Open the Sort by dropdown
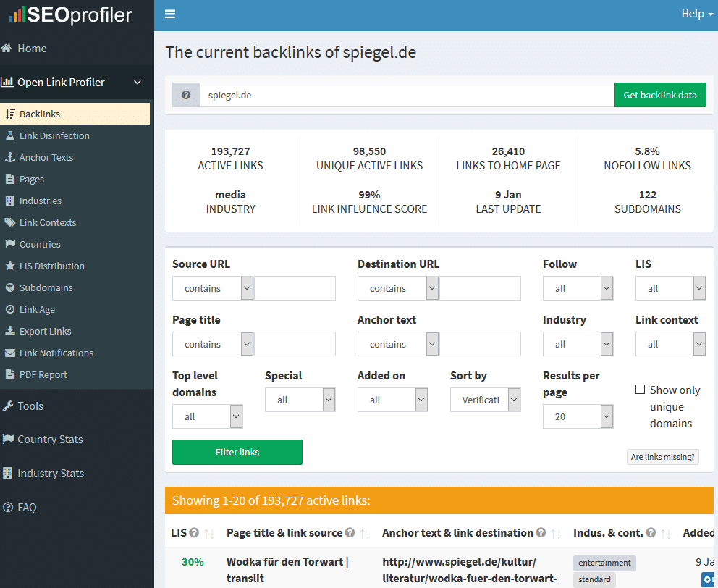Screen dimensions: 718x588 [x=486, y=400]
